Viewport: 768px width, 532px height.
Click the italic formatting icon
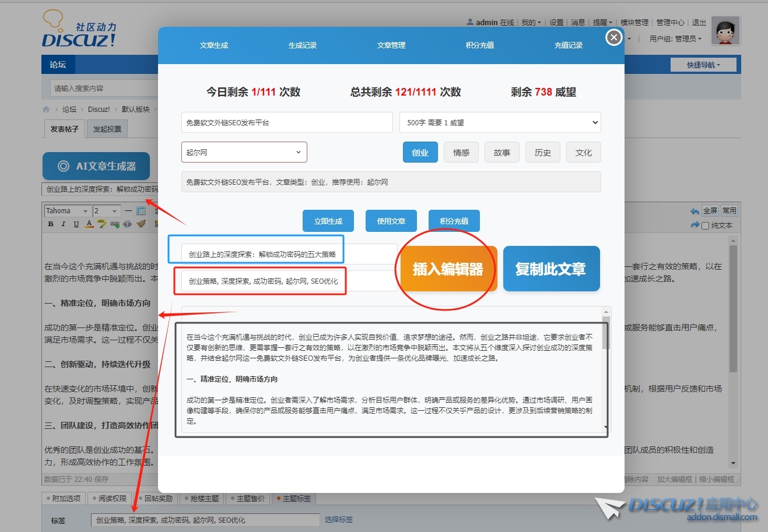tap(63, 224)
